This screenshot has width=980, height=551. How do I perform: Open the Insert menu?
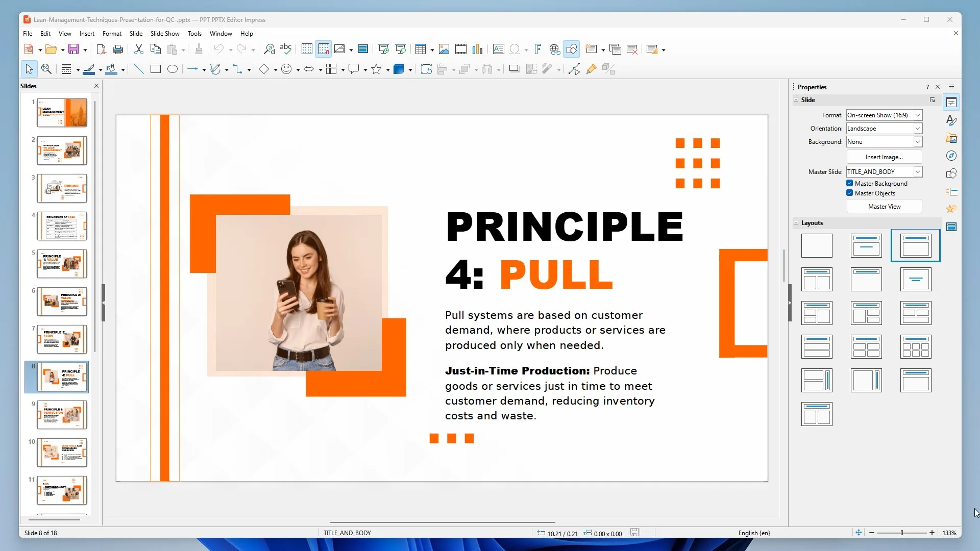87,34
